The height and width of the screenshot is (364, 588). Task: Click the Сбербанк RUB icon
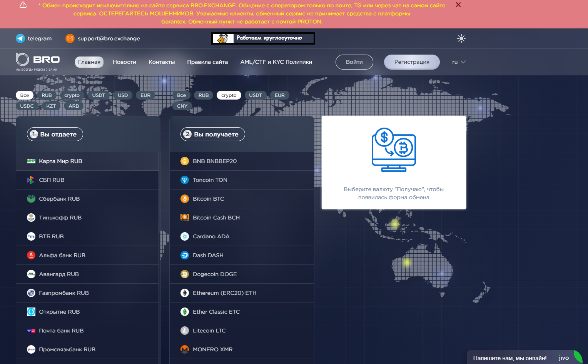[31, 199]
